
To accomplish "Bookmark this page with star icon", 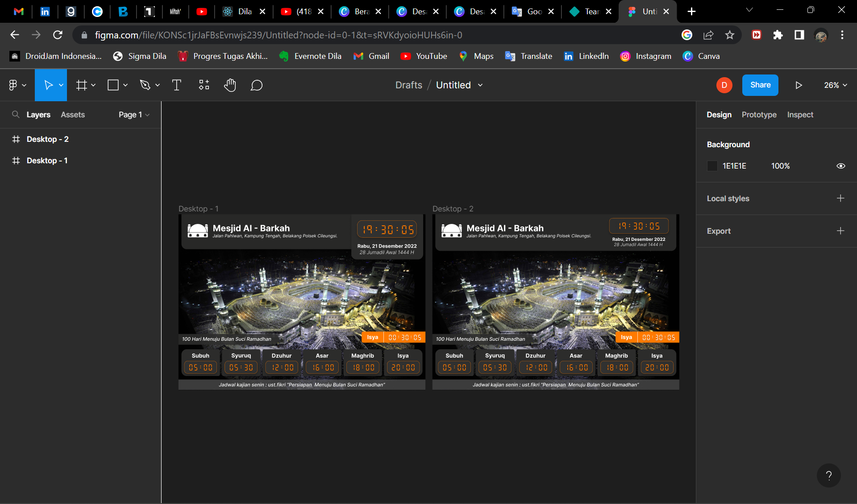I will [730, 35].
